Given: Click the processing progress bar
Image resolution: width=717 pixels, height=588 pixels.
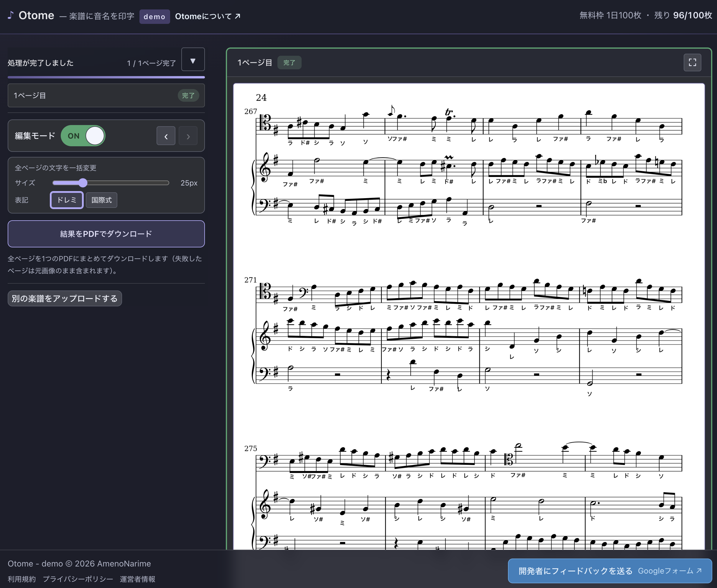Looking at the screenshot, I should click(106, 77).
